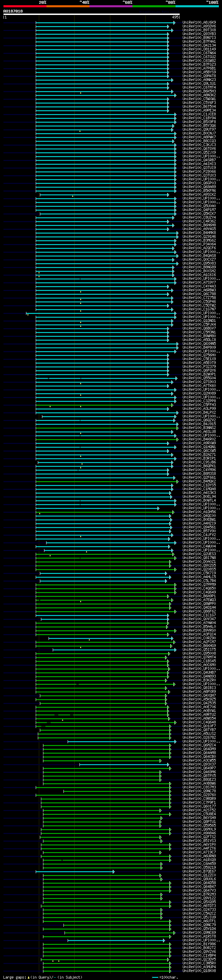The width and height of the screenshot is (222, 980).
Task: Select hit label UniRef100_B6K5H3
Action: click(199, 91)
